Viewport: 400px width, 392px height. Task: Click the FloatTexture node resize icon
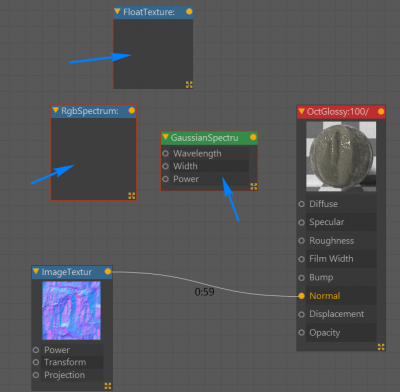189,85
